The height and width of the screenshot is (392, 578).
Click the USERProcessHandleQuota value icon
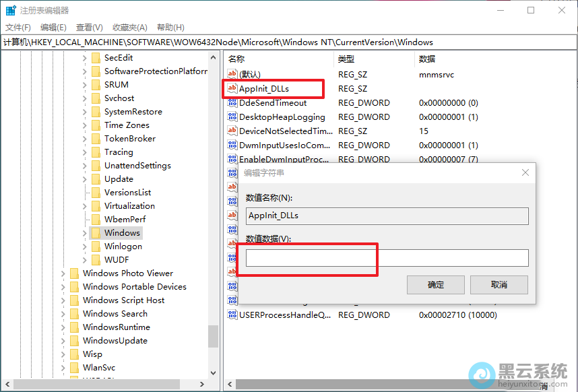click(232, 315)
